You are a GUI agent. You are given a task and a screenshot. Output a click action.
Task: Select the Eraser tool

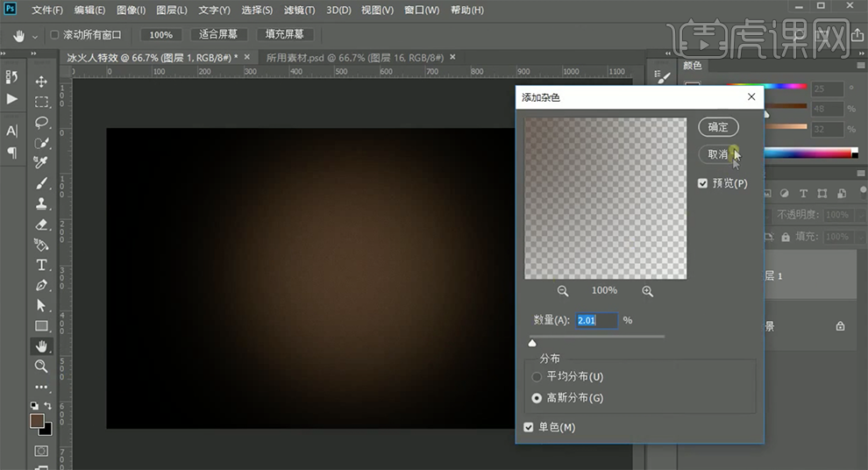41,224
